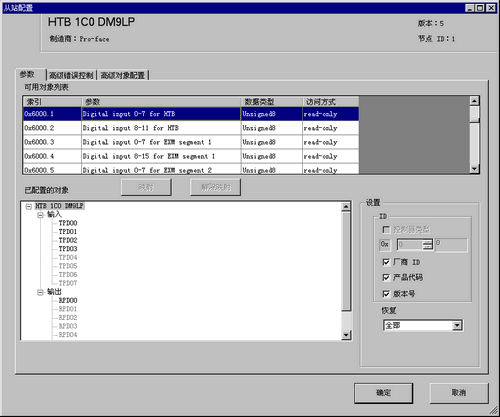Click the configured objects vertical scrollbar thumb

point(346,261)
